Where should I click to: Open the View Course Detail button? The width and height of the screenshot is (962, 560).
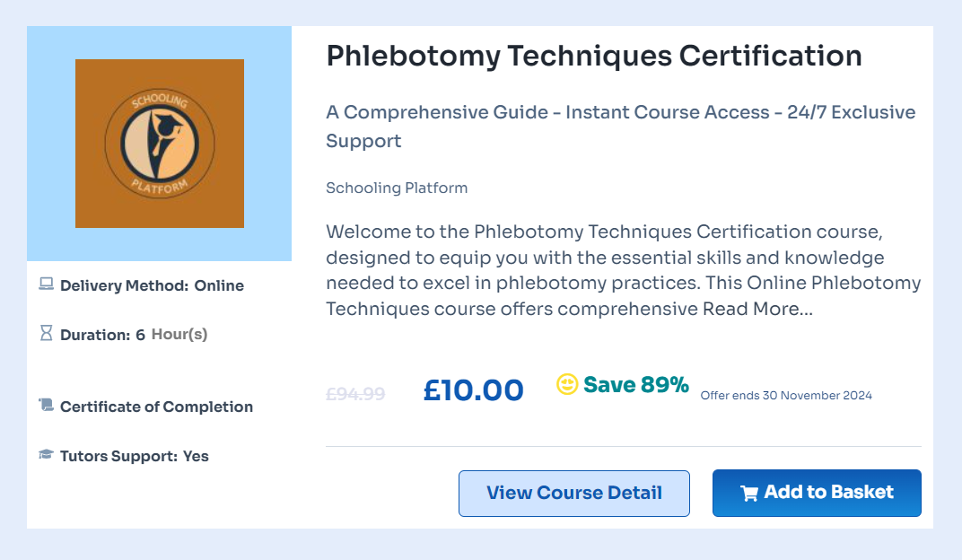[x=574, y=493]
